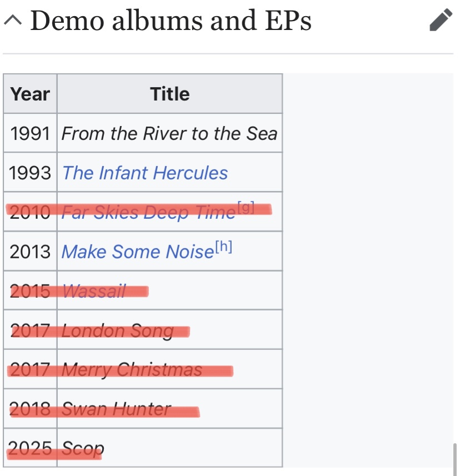Open footnote h reference

[x=223, y=248]
